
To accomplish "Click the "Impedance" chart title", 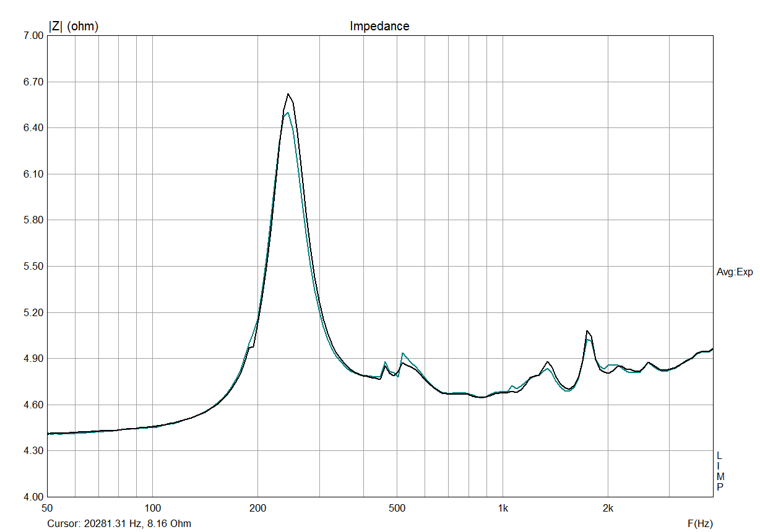I will pos(379,26).
